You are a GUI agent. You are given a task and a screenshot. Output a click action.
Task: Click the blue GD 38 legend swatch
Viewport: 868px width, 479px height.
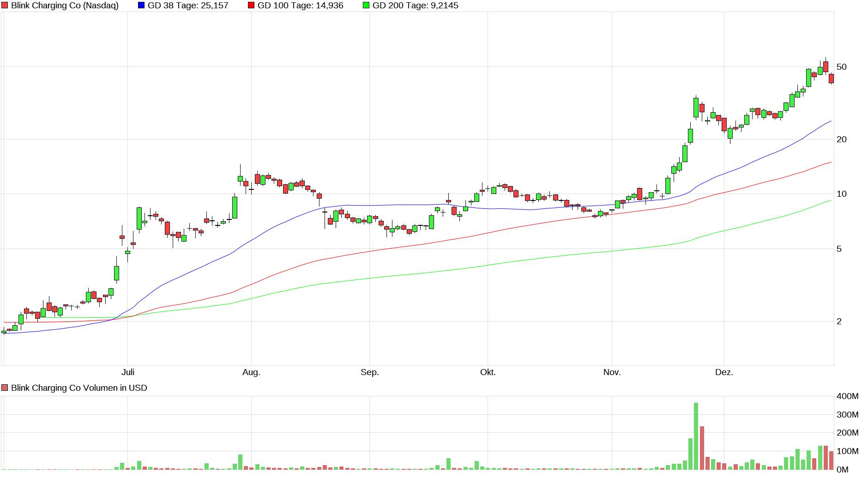click(141, 6)
